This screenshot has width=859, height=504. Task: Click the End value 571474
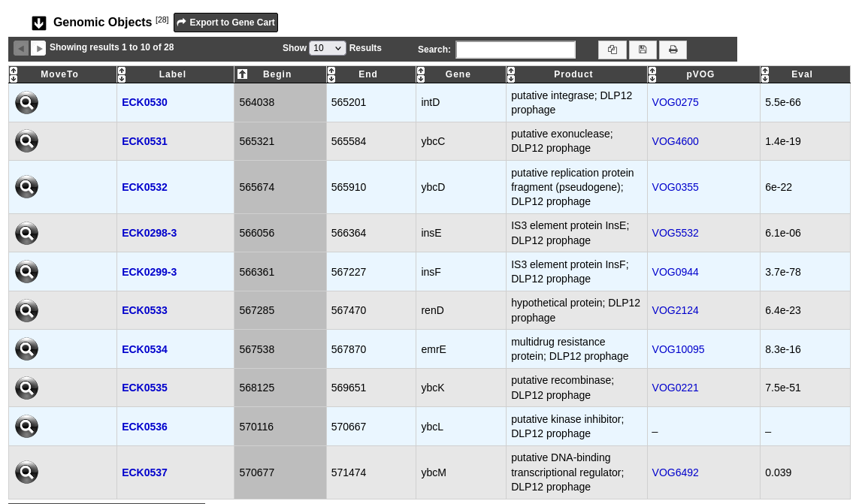click(x=349, y=472)
